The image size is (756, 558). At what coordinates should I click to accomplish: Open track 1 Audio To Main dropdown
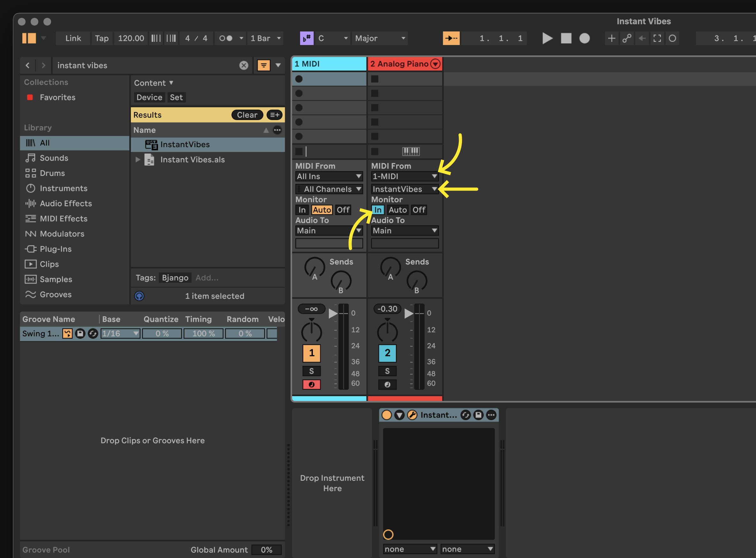(x=329, y=231)
